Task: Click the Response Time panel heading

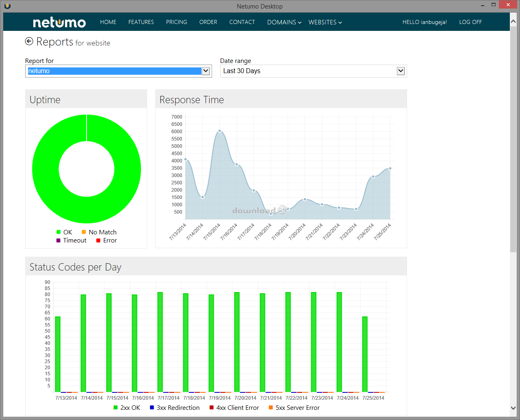Action: click(191, 100)
